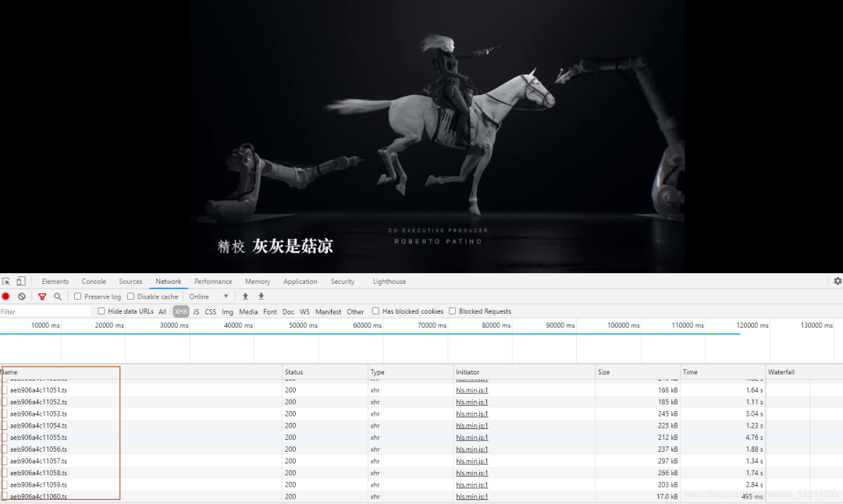Screen dimensions: 843x504
Task: Toggle the device toolbar icon
Action: pos(21,281)
